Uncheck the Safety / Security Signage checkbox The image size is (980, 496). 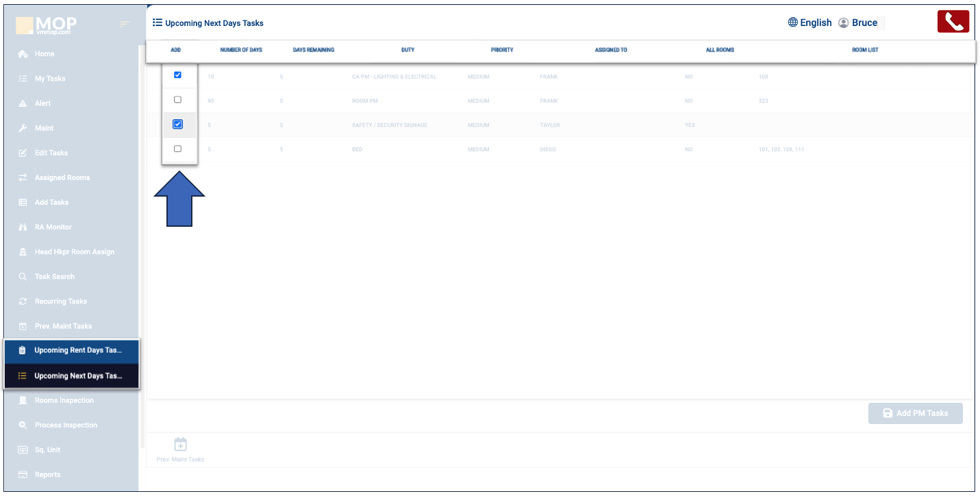pyautogui.click(x=178, y=125)
